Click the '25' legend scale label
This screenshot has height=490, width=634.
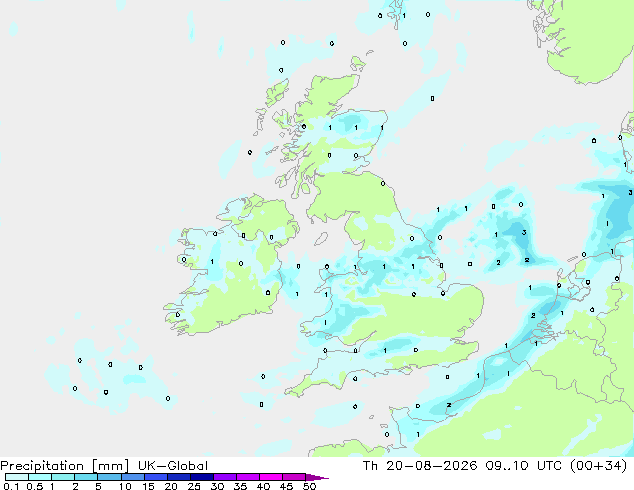[x=194, y=486]
